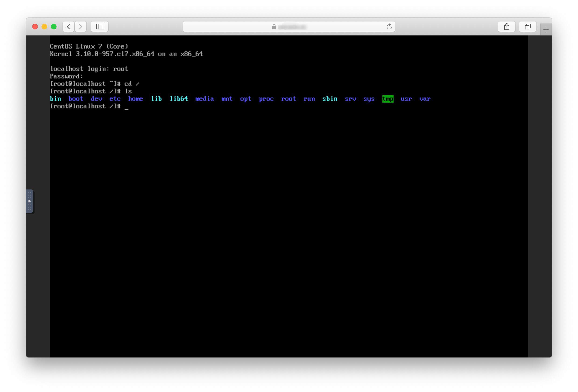
Task: Click the sbin entry in listing
Action: coord(330,99)
